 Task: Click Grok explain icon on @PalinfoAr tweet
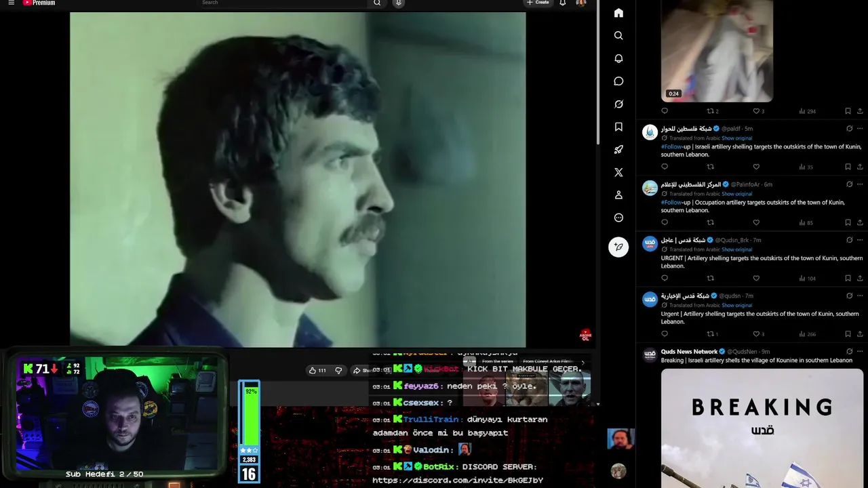tap(849, 184)
